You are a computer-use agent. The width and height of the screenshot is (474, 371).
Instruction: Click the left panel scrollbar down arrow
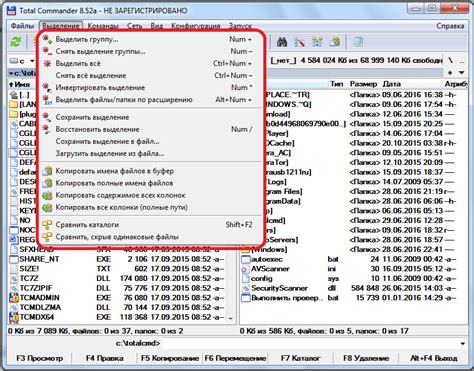click(x=230, y=318)
